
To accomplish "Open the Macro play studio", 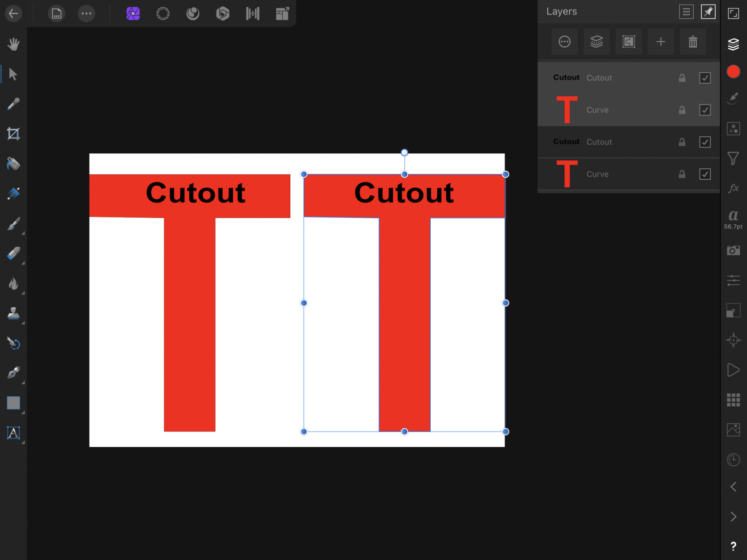I will coord(734,370).
